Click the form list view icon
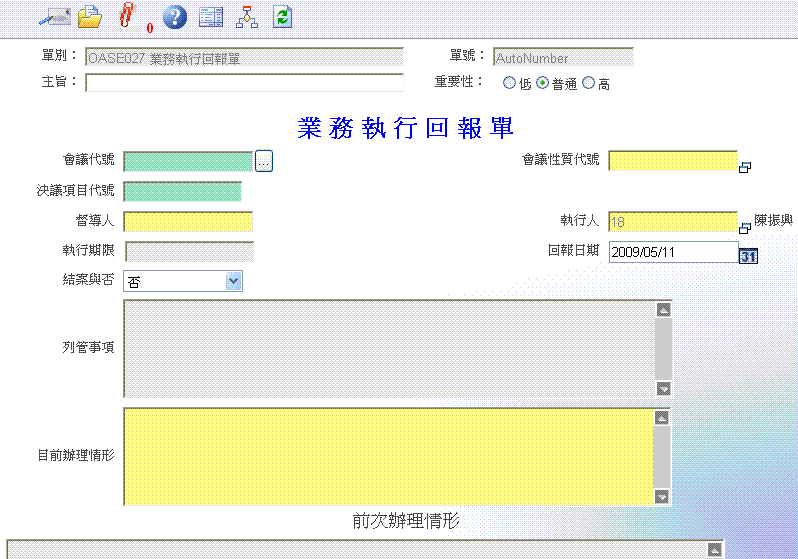798x559 pixels. tap(210, 16)
